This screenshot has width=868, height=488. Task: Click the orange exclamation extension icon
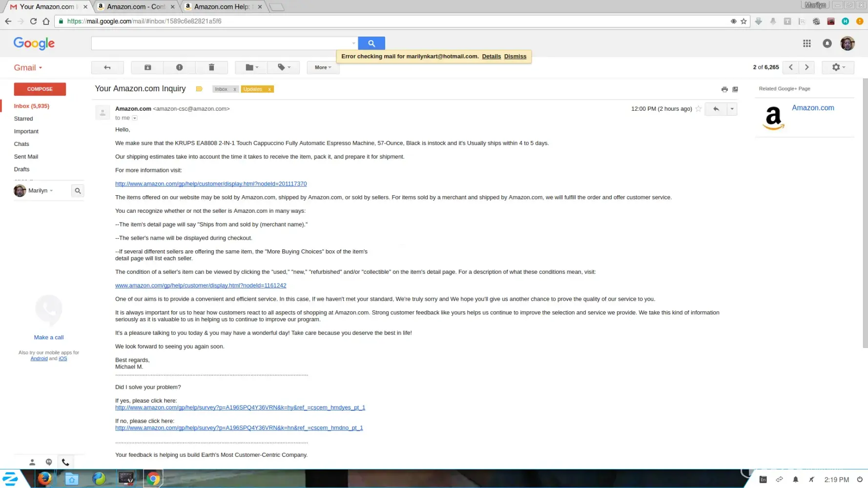(x=860, y=21)
